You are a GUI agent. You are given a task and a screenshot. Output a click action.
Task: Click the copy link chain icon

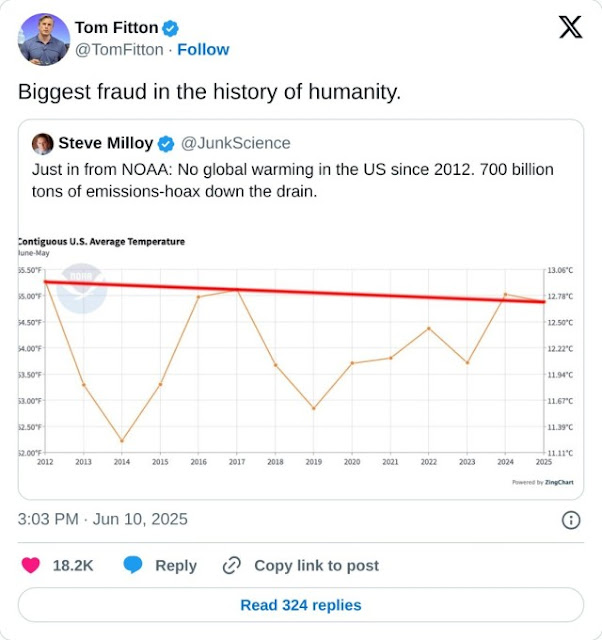pyautogui.click(x=232, y=565)
